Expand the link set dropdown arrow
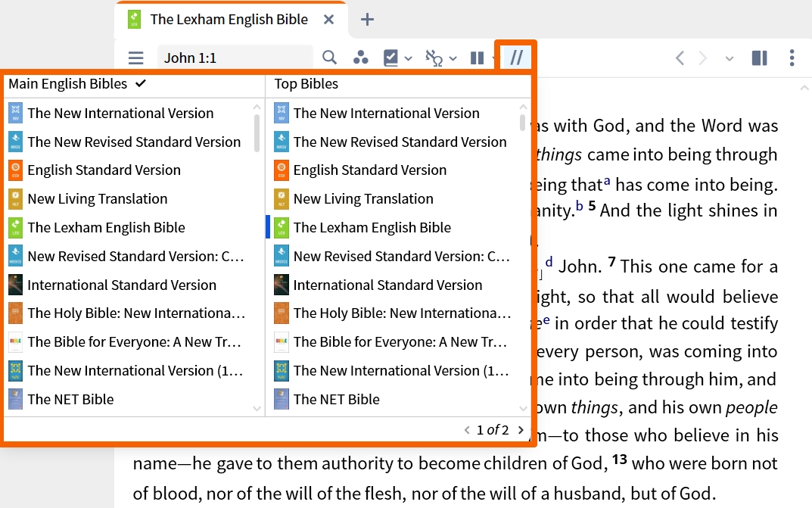 coord(453,58)
